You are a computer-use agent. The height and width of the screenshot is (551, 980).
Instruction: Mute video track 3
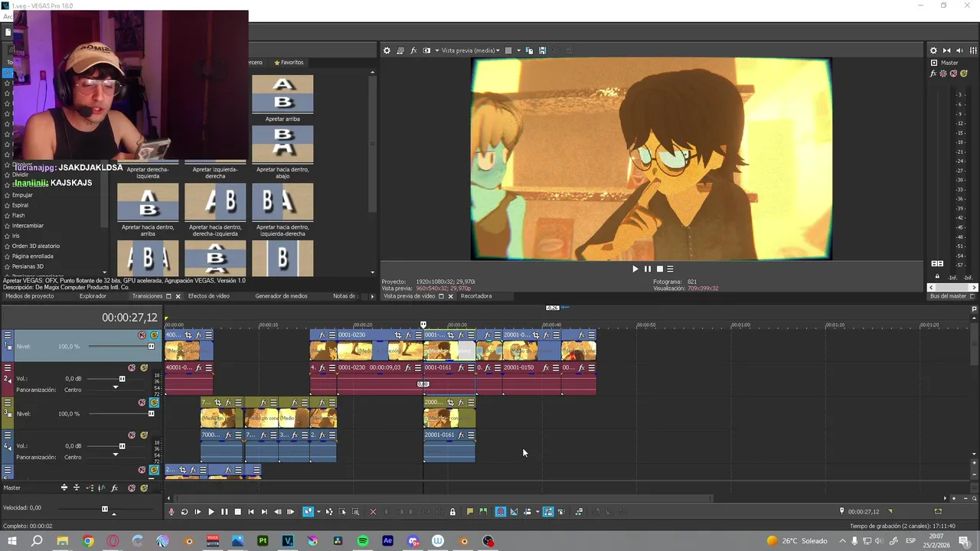pos(142,403)
